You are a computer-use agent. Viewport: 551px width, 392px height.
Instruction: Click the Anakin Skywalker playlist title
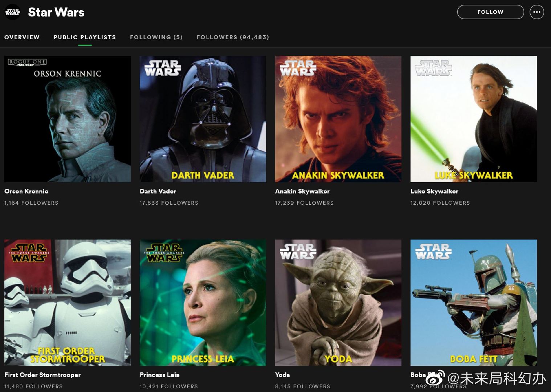coord(302,191)
